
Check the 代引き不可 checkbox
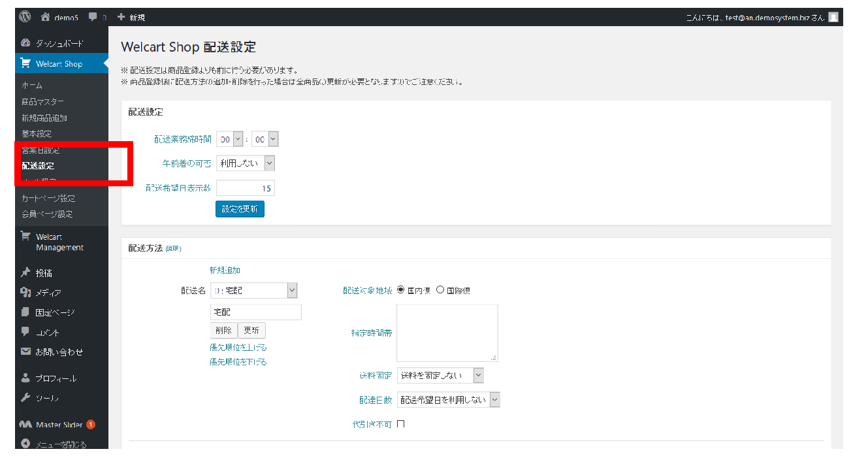401,423
